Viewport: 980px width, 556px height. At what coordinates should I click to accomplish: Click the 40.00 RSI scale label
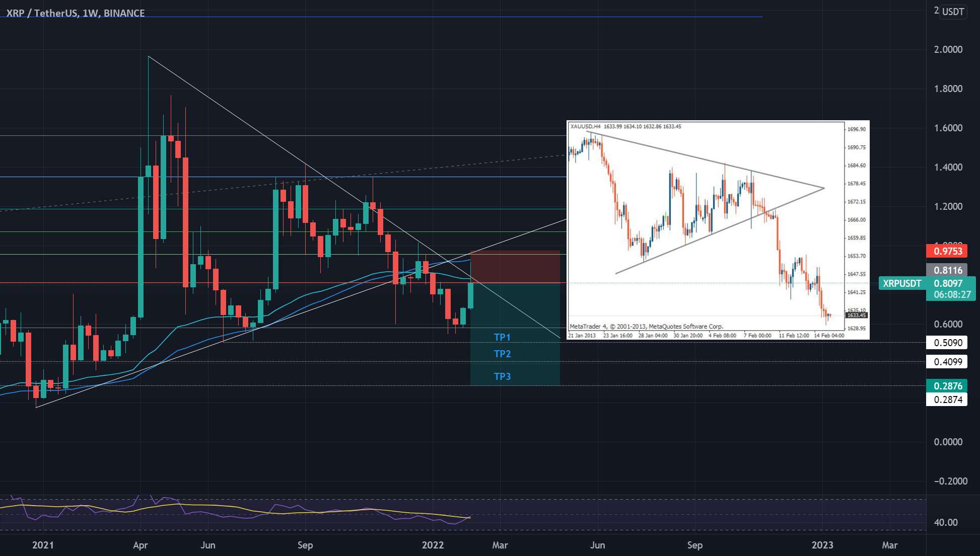[945, 522]
